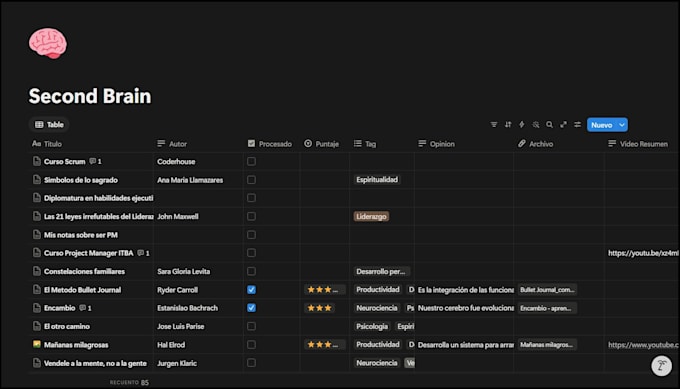Click the round help button in the corner

tap(661, 366)
